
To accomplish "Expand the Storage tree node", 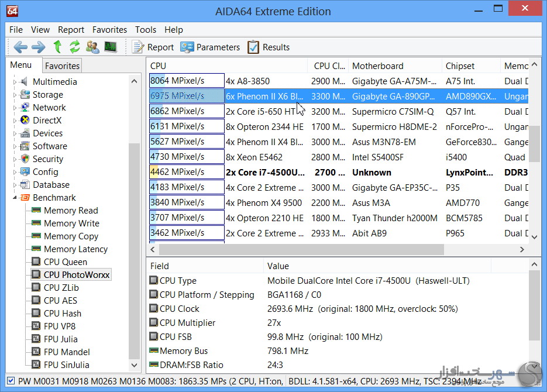I will tap(15, 95).
